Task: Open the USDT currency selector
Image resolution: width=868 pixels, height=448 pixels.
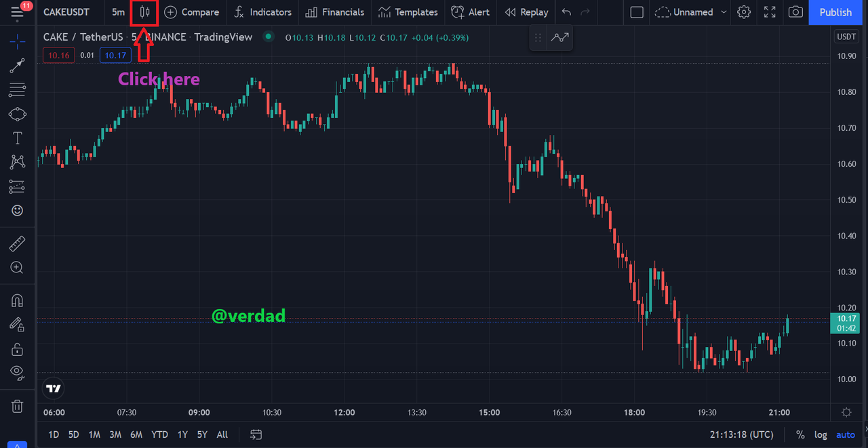Action: [x=846, y=37]
